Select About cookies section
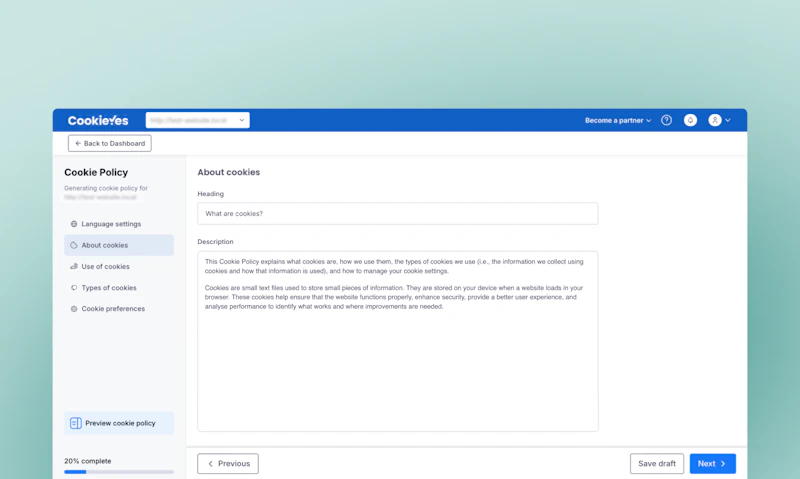The width and height of the screenshot is (800, 479). tap(119, 245)
